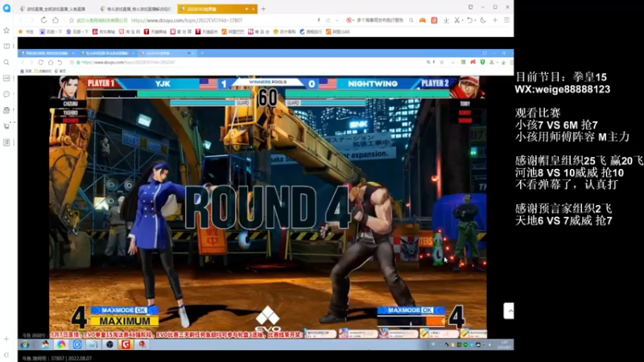Click the search magnifier in the outer toolbar
Screen dimensions: 644x362
411,20
